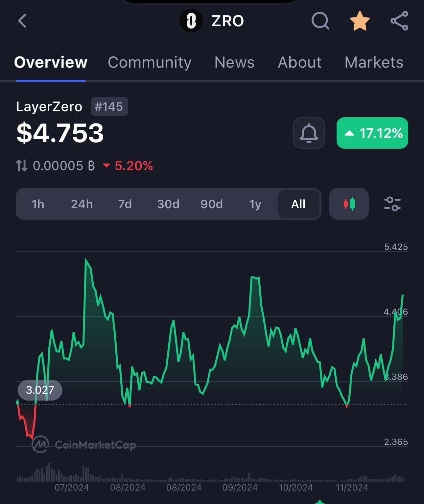This screenshot has height=504, width=424.
Task: Open chart settings sliders icon
Action: pyautogui.click(x=392, y=204)
